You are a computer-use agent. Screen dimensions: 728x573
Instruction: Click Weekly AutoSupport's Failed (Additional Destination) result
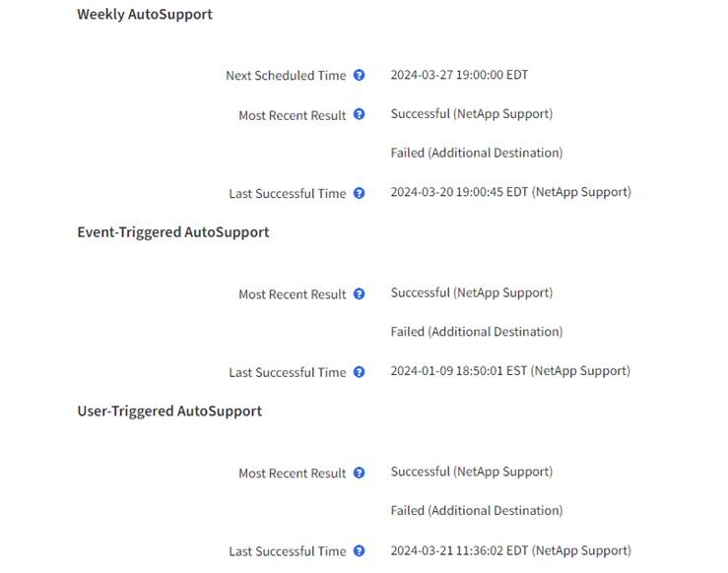pos(476,154)
